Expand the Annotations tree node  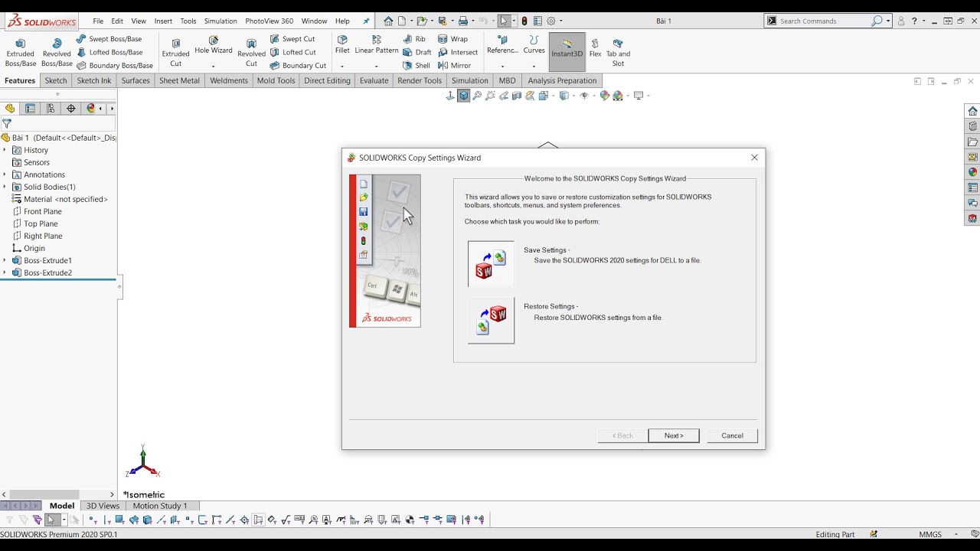[5, 174]
